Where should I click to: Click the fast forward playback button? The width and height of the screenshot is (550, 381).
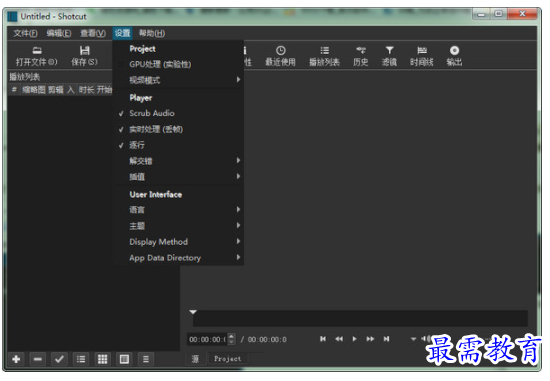[x=370, y=339]
